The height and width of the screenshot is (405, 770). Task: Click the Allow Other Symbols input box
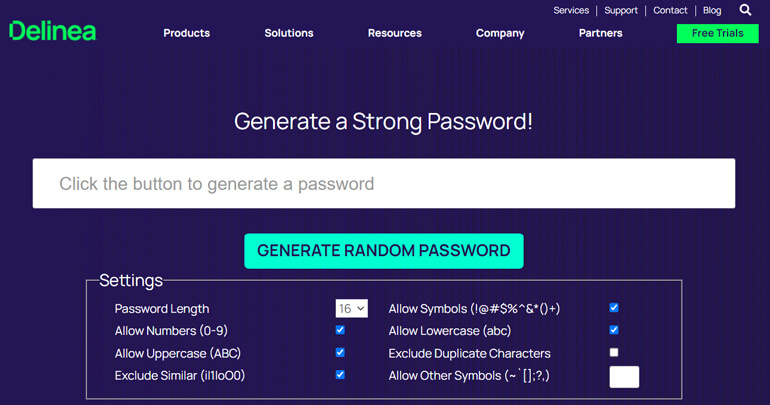(624, 377)
